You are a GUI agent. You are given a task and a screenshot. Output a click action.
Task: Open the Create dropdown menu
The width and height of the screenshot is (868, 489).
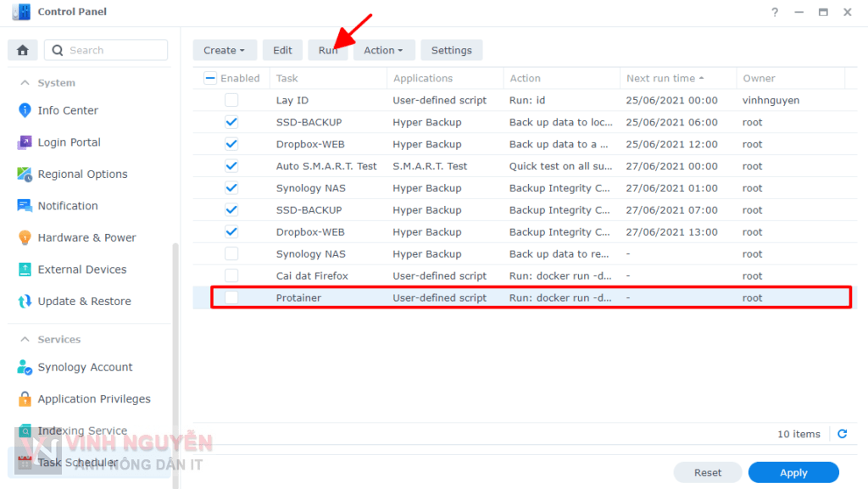click(x=225, y=50)
